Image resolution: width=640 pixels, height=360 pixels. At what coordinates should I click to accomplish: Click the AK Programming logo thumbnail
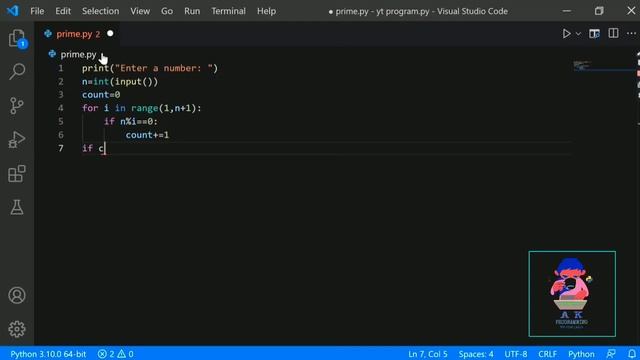tap(572, 294)
